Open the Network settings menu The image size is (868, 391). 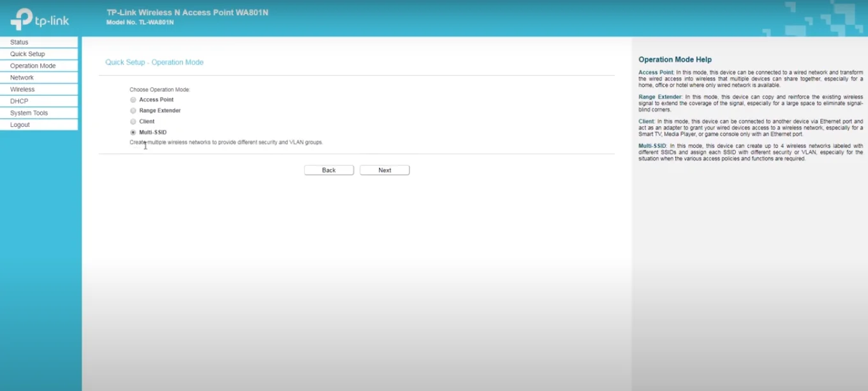point(22,78)
